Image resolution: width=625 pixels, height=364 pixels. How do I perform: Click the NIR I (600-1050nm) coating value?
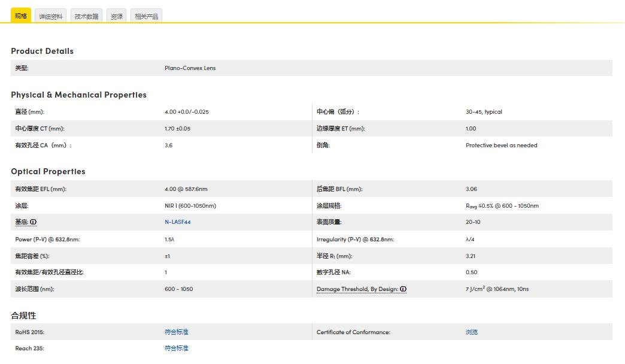pos(190,206)
